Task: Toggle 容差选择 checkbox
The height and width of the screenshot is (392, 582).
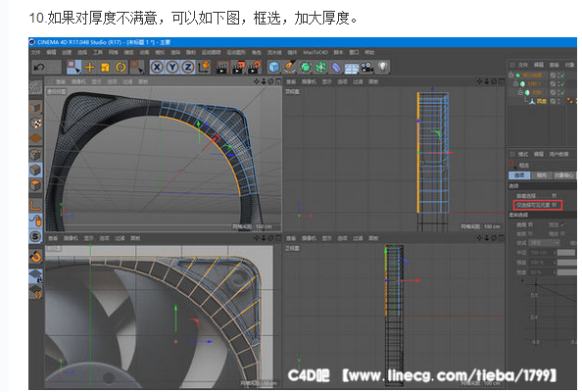Action: tap(555, 195)
